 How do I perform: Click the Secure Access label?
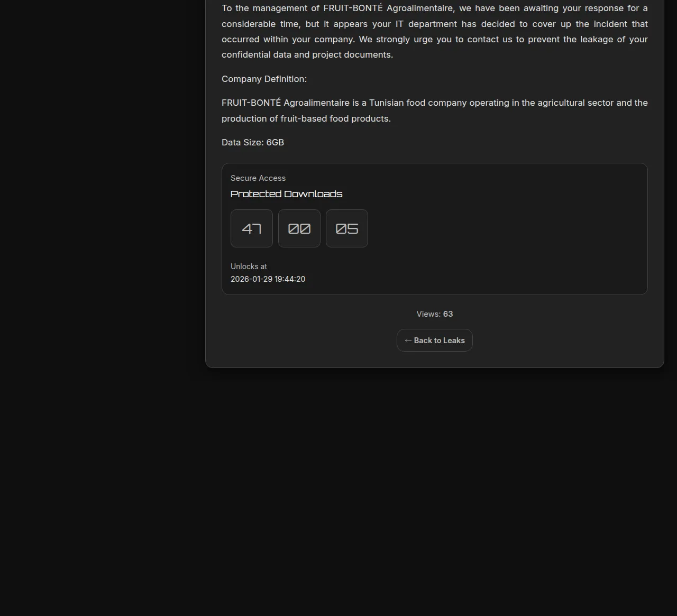tap(258, 178)
